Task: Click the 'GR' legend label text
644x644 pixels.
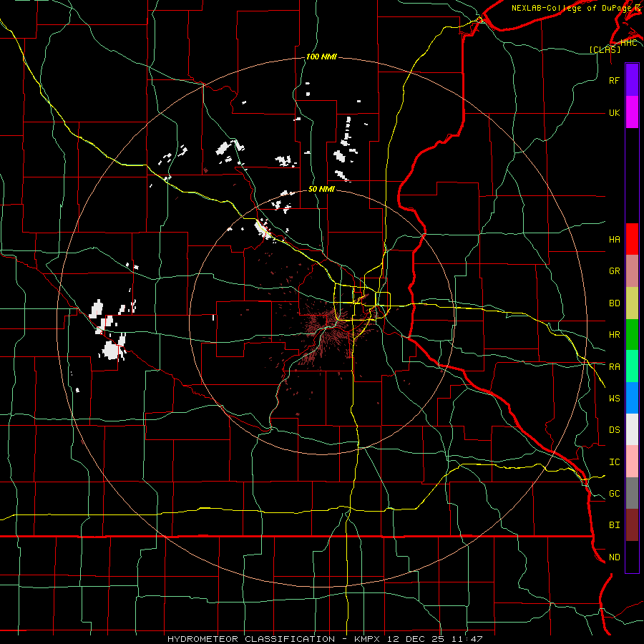Action: (x=614, y=271)
